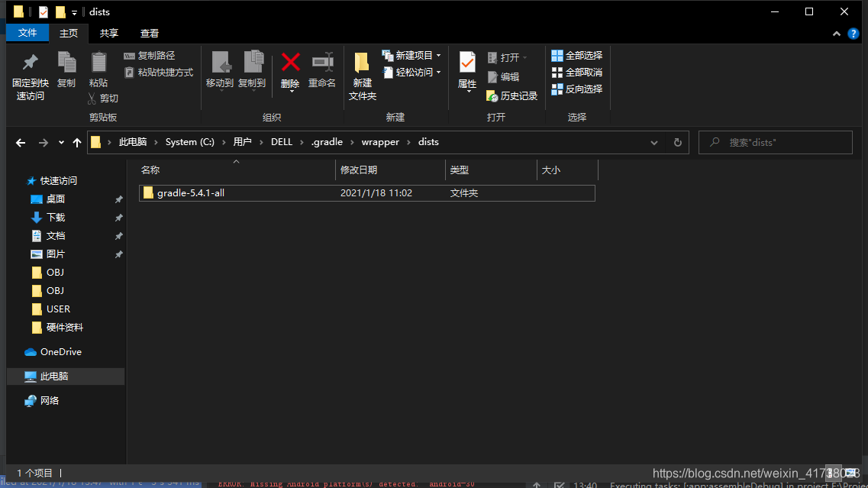868x488 pixels.
Task: Create a New folder from ribbon
Action: (x=362, y=76)
